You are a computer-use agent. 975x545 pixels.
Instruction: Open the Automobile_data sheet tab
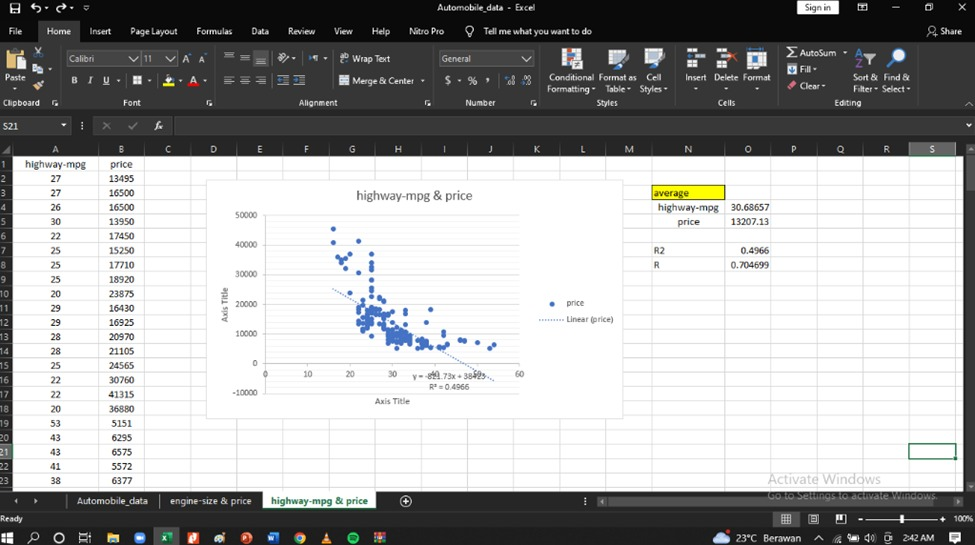[x=113, y=501]
